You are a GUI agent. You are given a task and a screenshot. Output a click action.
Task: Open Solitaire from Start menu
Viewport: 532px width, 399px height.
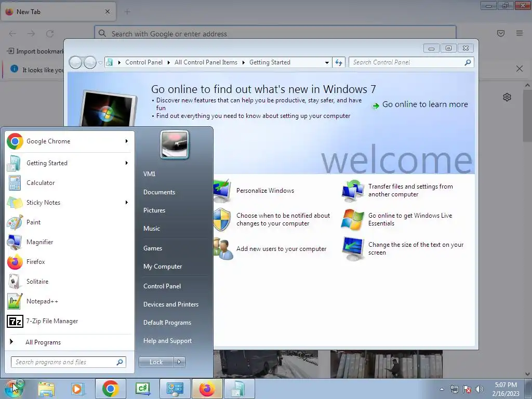[68, 281]
